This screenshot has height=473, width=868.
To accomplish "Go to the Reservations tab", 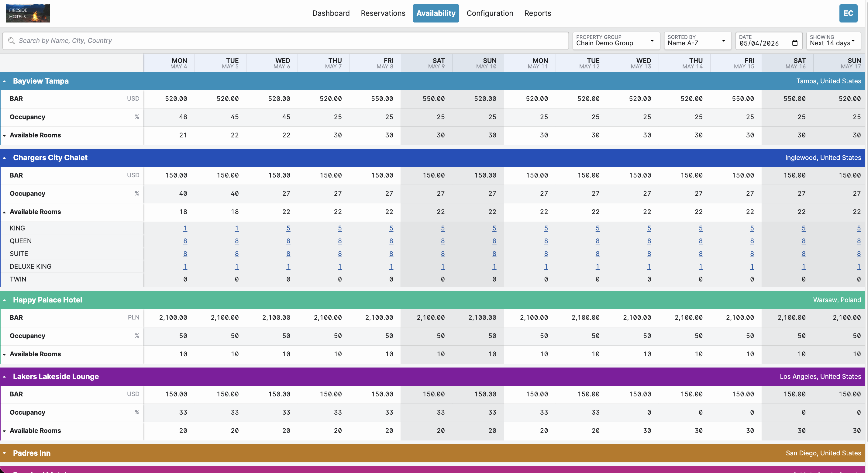I will tap(383, 13).
